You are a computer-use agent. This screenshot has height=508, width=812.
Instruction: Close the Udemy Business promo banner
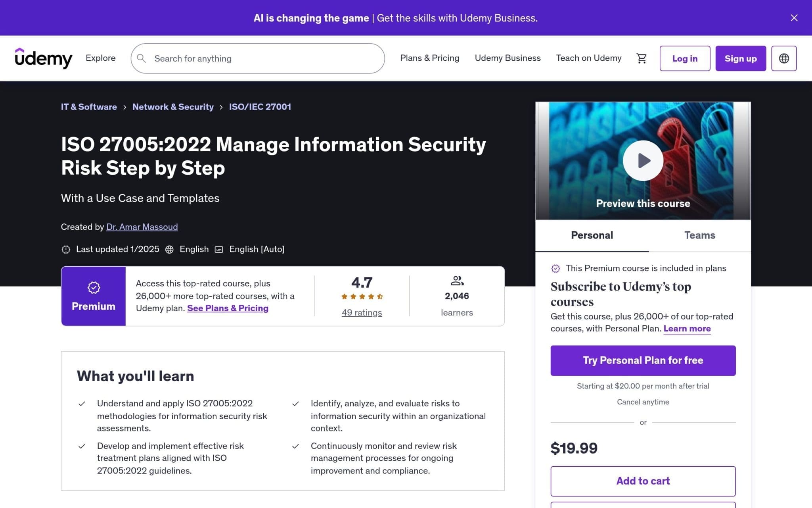point(794,18)
